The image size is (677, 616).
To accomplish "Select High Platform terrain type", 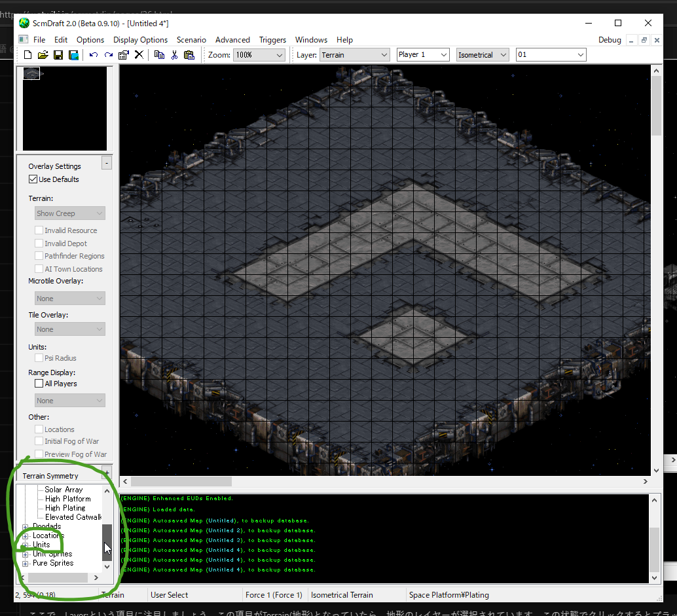I will tap(68, 499).
